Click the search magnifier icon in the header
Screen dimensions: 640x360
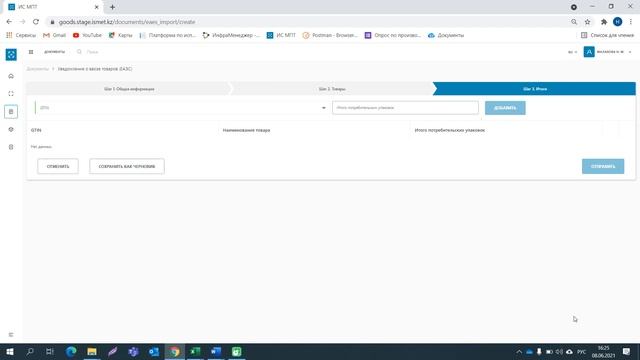click(x=79, y=52)
